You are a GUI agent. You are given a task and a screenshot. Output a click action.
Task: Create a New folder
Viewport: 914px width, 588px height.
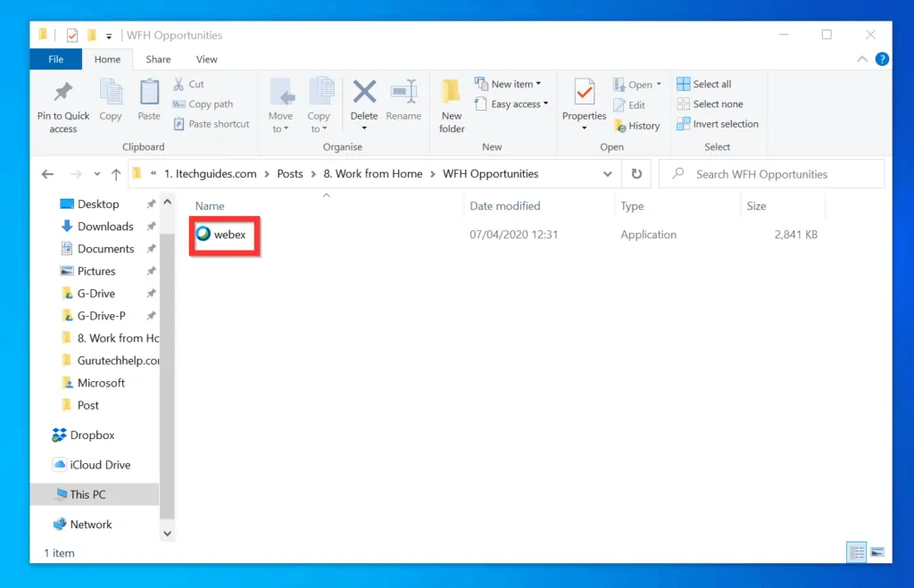coord(452,105)
